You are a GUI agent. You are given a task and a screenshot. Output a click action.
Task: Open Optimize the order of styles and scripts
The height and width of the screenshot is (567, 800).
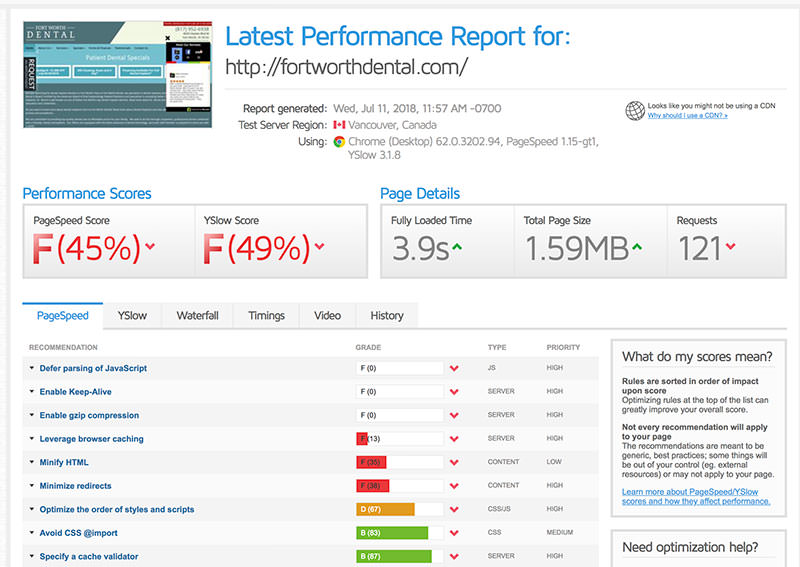pos(117,509)
